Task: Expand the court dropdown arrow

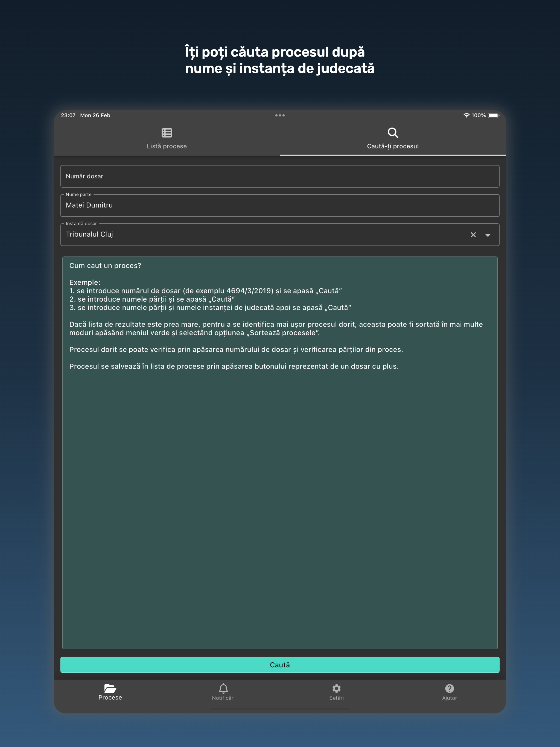Action: (x=488, y=235)
